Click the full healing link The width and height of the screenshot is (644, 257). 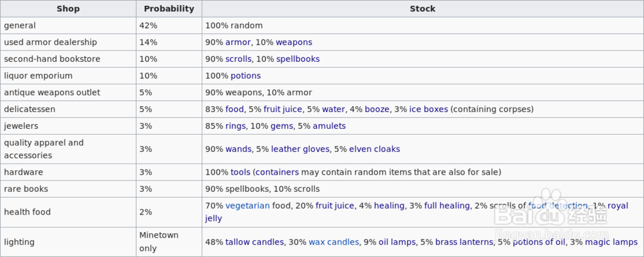coord(447,205)
